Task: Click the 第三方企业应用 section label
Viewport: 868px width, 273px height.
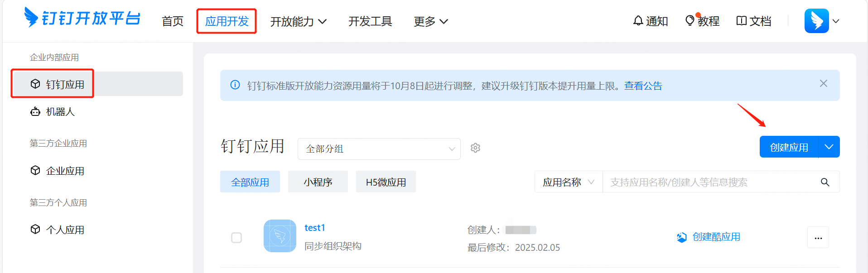Action: point(58,144)
